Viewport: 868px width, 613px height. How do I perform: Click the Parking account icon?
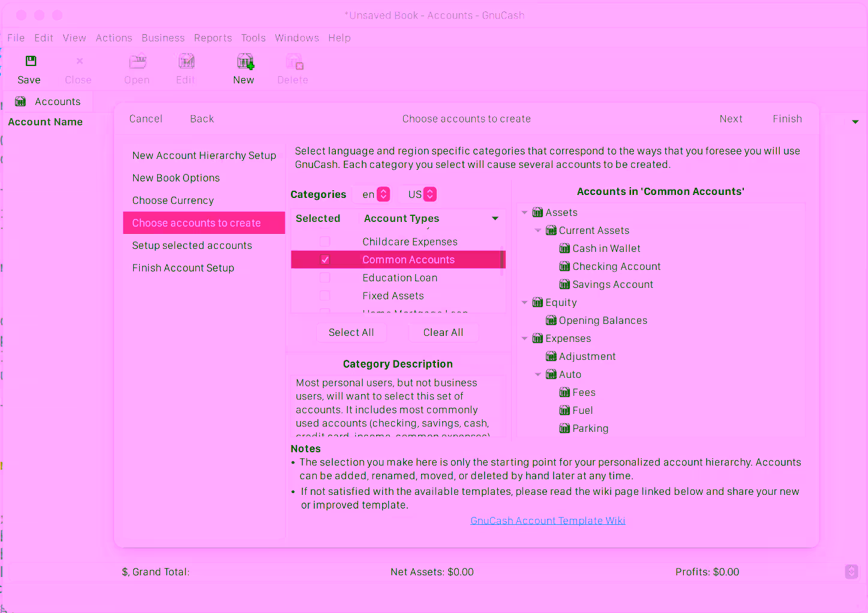tap(564, 428)
